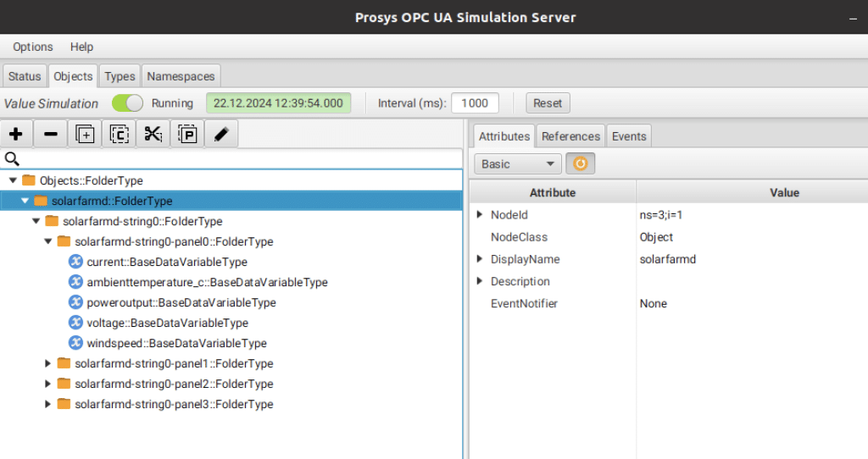This screenshot has width=868, height=459.
Task: Click the address space search field
Action: [x=231, y=159]
